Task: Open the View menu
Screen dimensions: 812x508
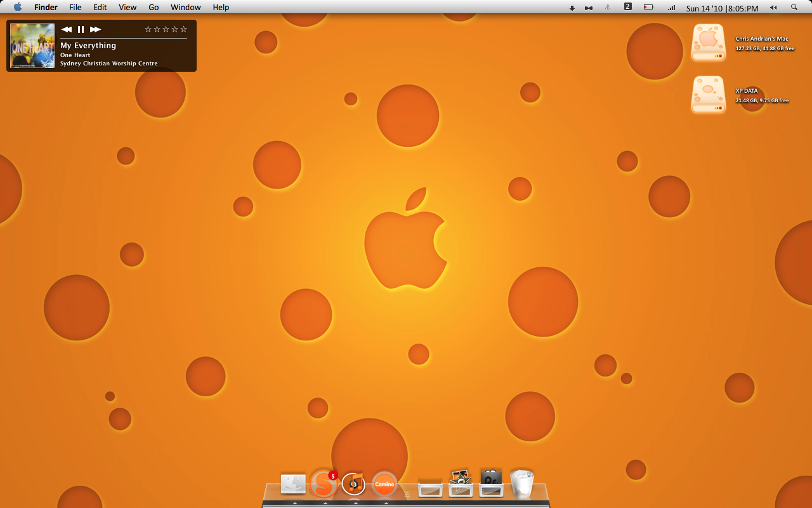Action: [128, 8]
